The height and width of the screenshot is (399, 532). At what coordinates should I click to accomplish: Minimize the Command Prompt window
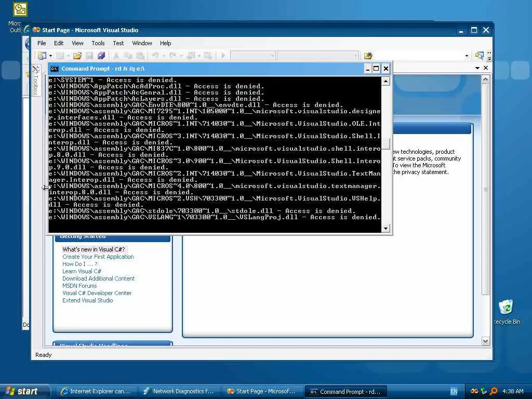368,69
